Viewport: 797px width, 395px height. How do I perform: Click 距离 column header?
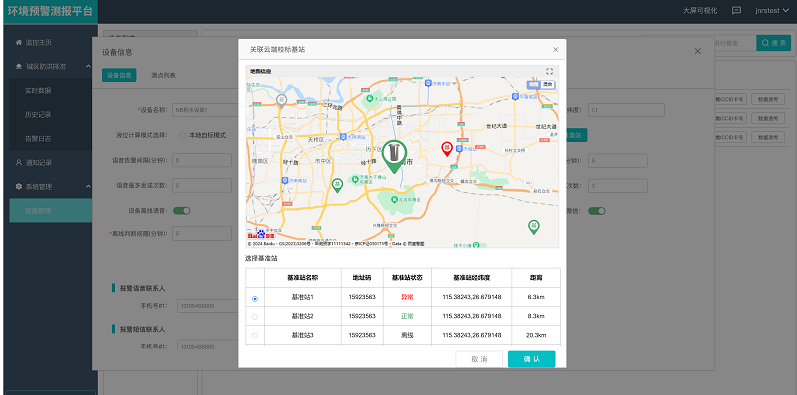[x=536, y=278]
